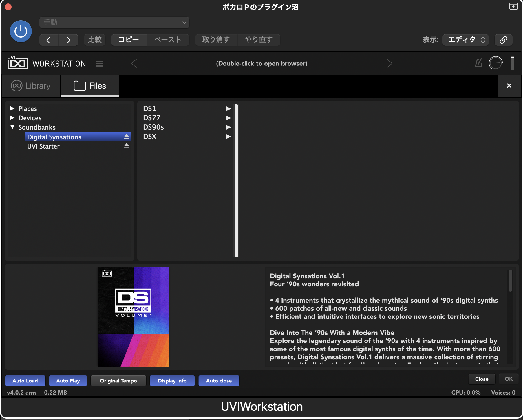Eject the UVI Starter soundbank
The width and height of the screenshot is (523, 420).
coord(127,146)
